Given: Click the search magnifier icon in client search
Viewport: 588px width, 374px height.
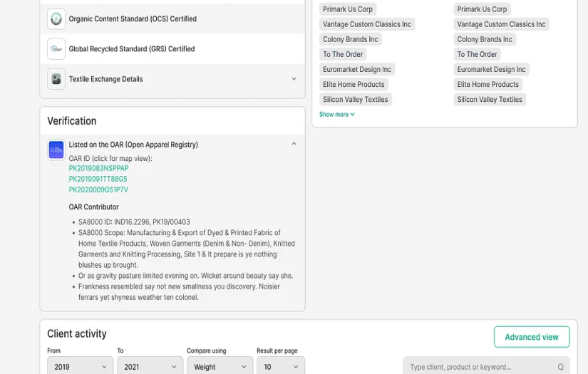Looking at the screenshot, I should pyautogui.click(x=561, y=367).
